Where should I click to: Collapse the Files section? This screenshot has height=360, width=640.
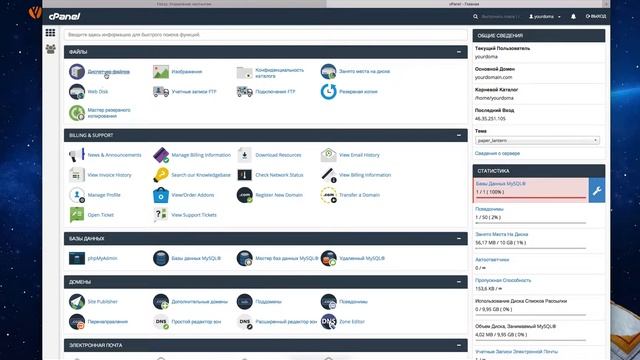click(459, 52)
